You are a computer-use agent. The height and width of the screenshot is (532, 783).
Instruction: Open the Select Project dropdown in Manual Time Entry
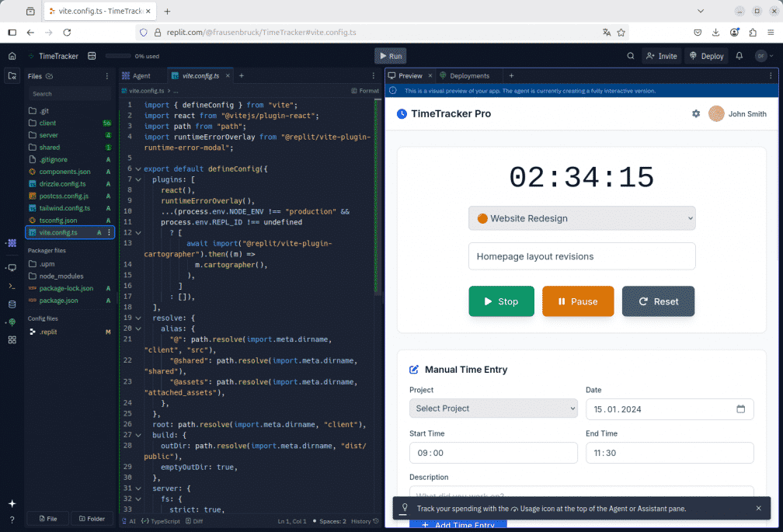493,409
